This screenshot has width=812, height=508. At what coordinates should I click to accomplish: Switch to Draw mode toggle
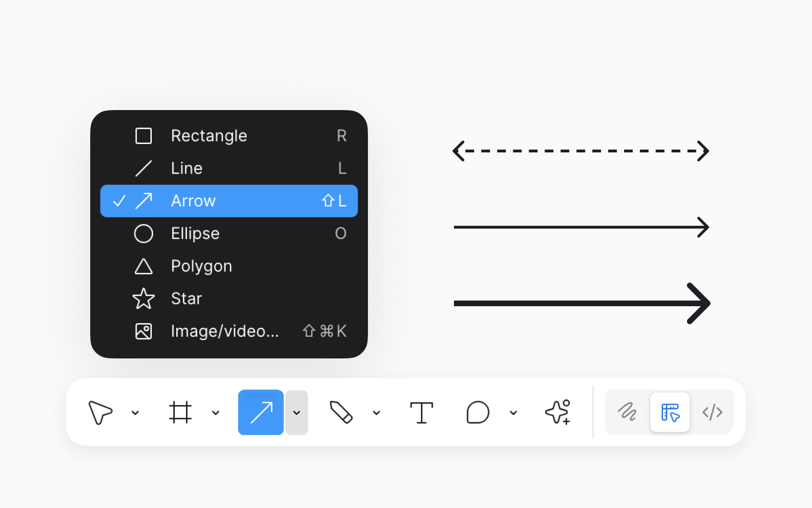point(627,412)
